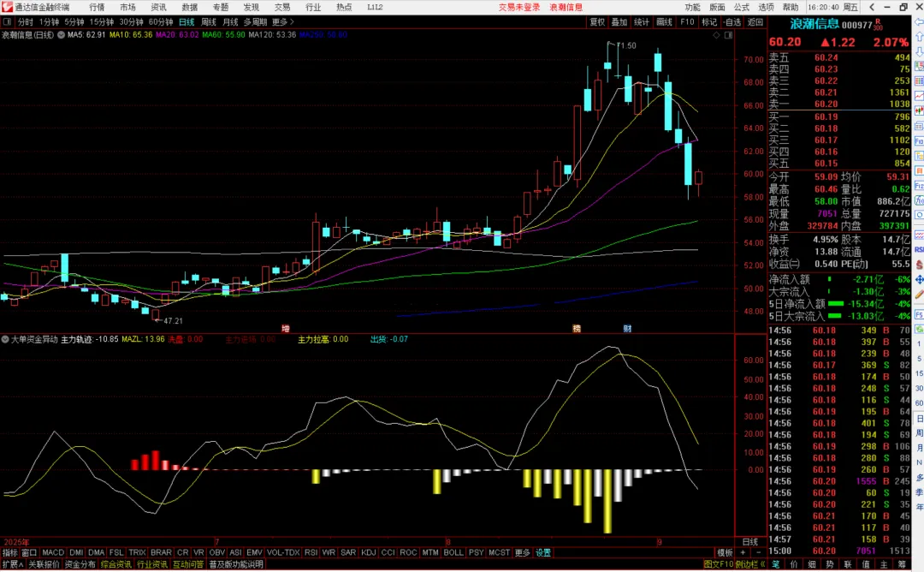Click the gear icon beside 浪潮信息(日线)

click(x=61, y=35)
